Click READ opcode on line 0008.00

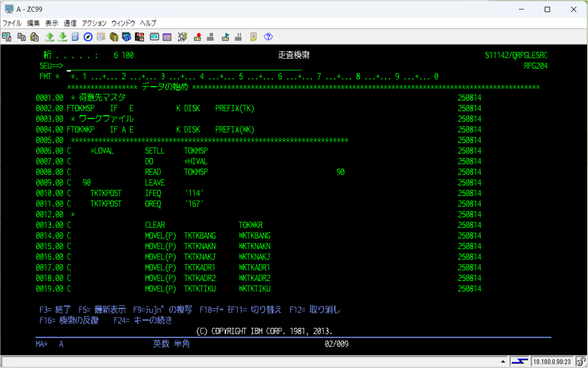(x=153, y=172)
